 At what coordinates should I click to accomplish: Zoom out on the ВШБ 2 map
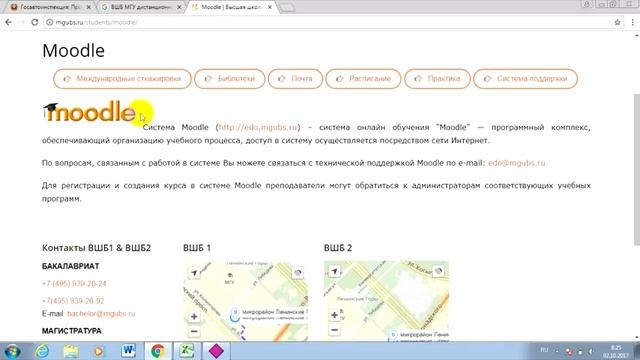(335, 329)
